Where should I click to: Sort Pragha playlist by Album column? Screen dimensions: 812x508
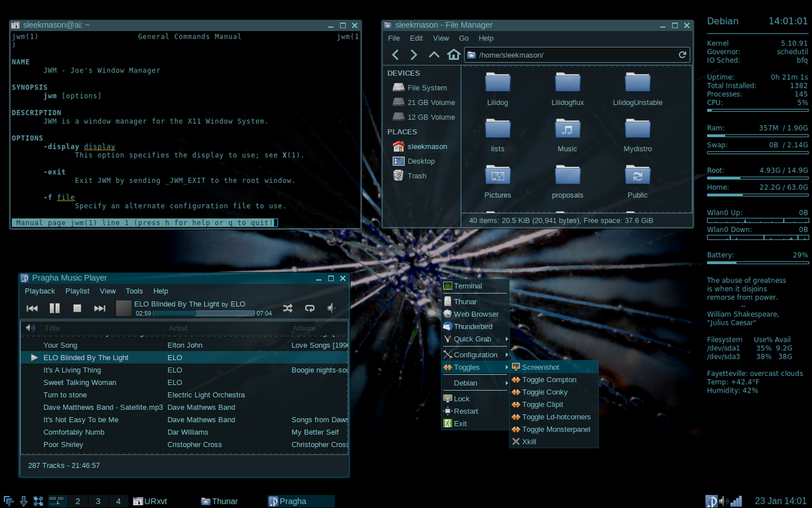coord(318,328)
